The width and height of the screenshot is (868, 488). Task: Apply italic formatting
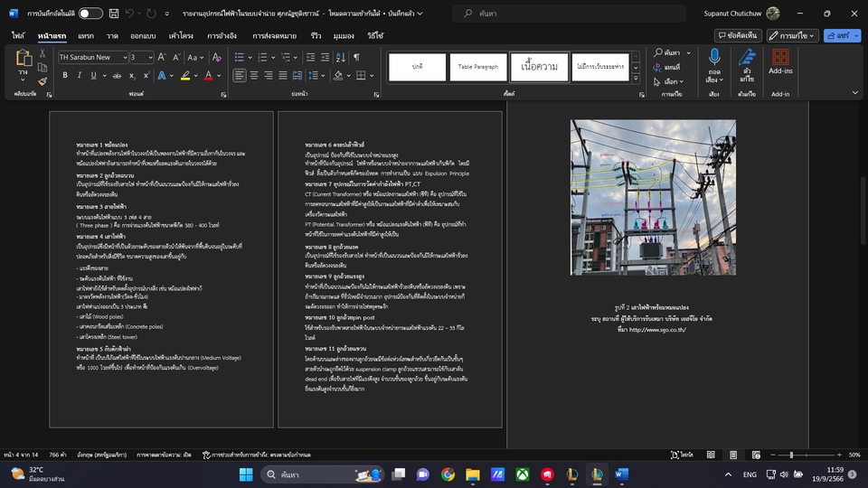tap(79, 76)
